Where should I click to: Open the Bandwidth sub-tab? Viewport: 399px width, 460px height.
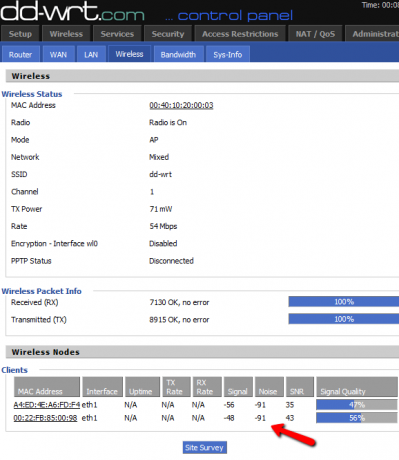tap(178, 54)
